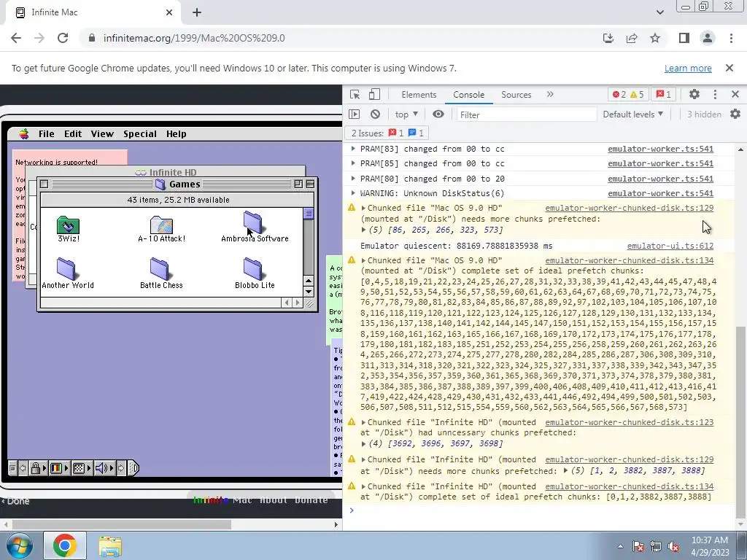
Task: Open Chrome profile avatar
Action: point(708,38)
